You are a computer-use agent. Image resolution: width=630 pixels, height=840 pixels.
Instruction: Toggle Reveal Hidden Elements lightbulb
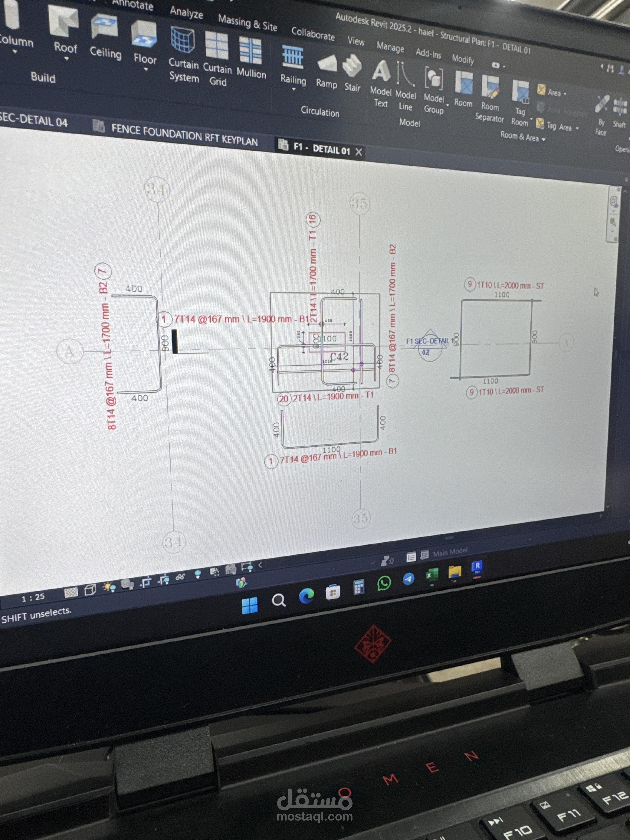[197, 574]
